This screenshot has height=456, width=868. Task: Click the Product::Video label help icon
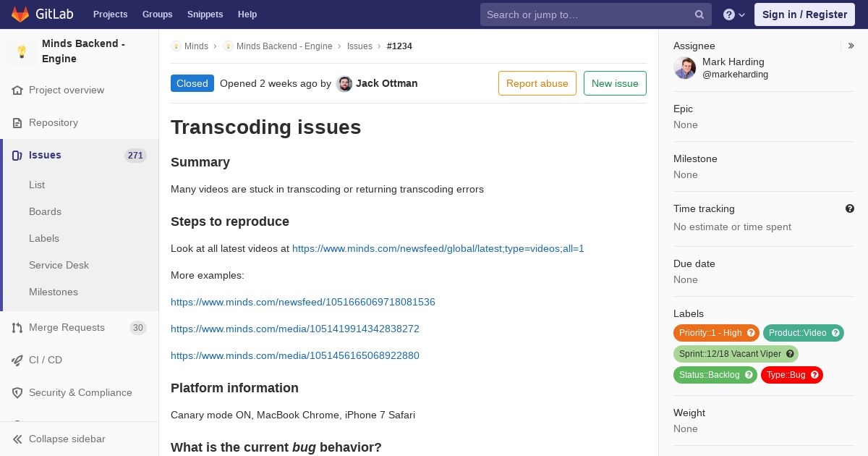[835, 333]
